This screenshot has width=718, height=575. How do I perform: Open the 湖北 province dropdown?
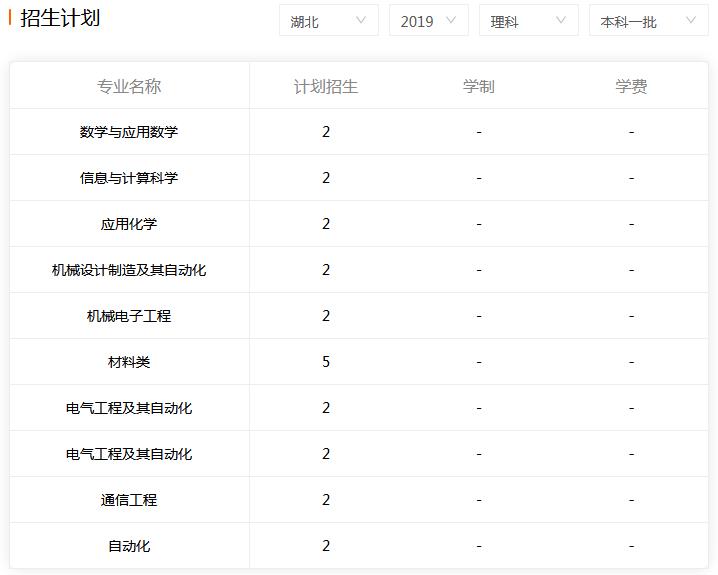pyautogui.click(x=328, y=21)
